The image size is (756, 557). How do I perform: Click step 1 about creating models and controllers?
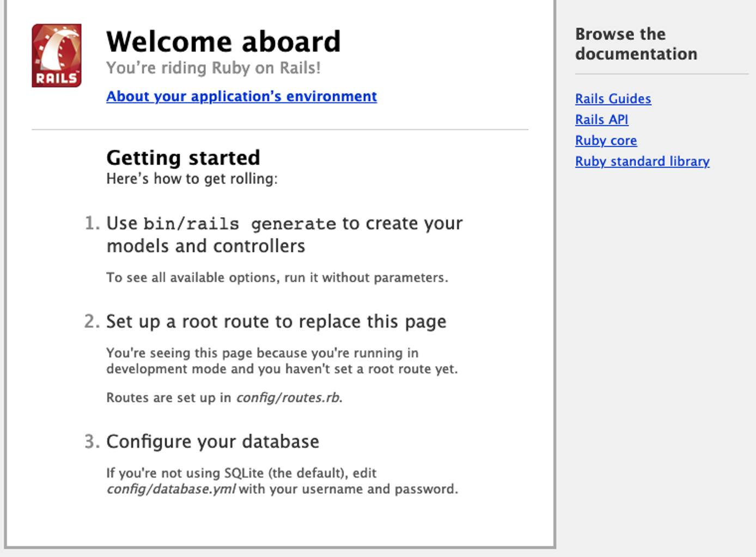pyautogui.click(x=284, y=234)
